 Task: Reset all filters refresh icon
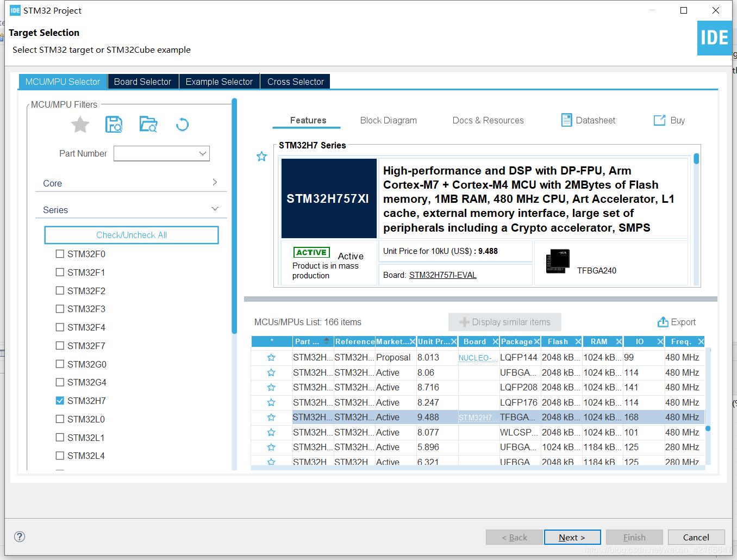(182, 125)
